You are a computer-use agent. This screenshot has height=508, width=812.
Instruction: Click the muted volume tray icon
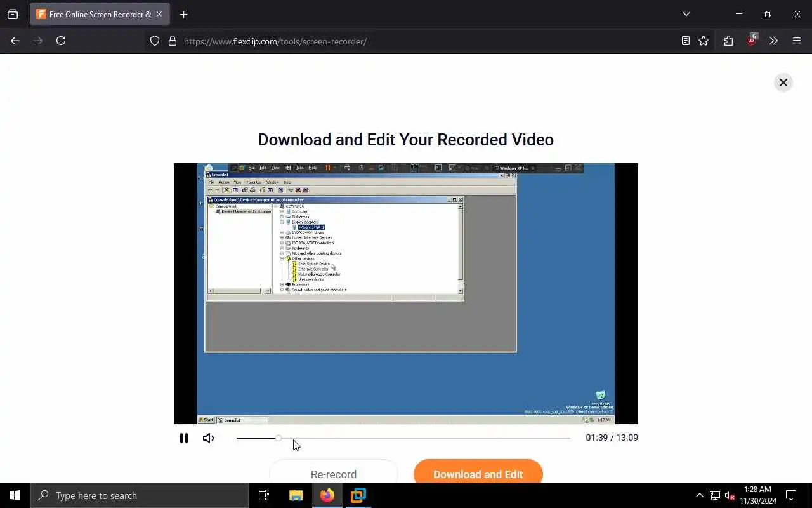point(730,495)
